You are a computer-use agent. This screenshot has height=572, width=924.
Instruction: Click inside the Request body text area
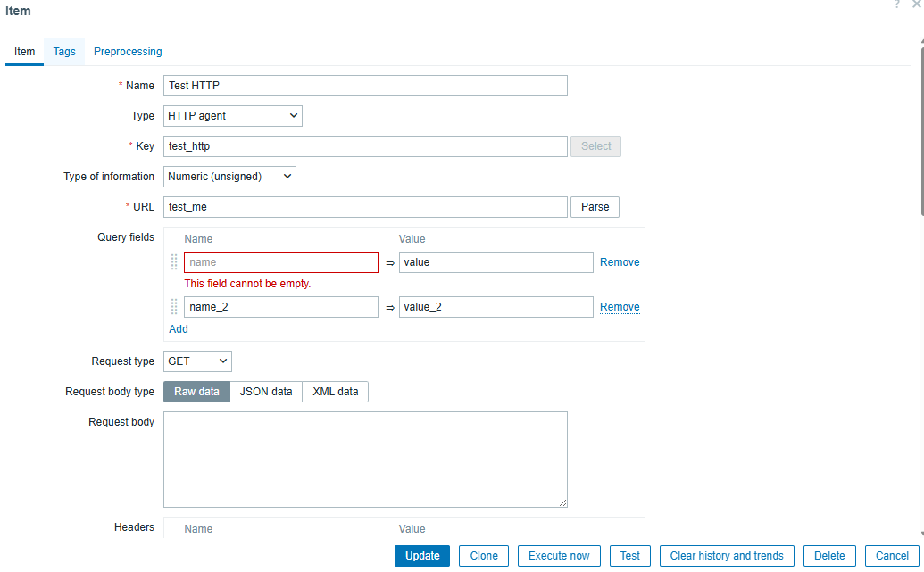(x=365, y=460)
